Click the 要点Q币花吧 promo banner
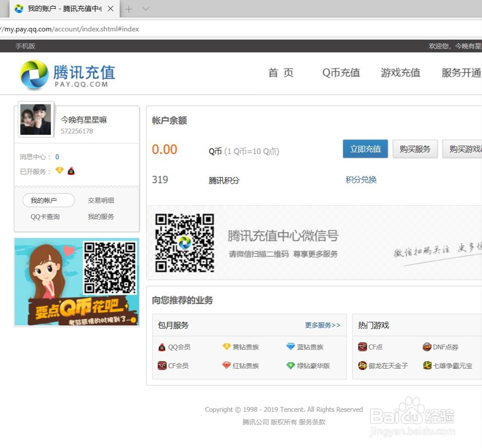482x448 pixels. [77, 282]
